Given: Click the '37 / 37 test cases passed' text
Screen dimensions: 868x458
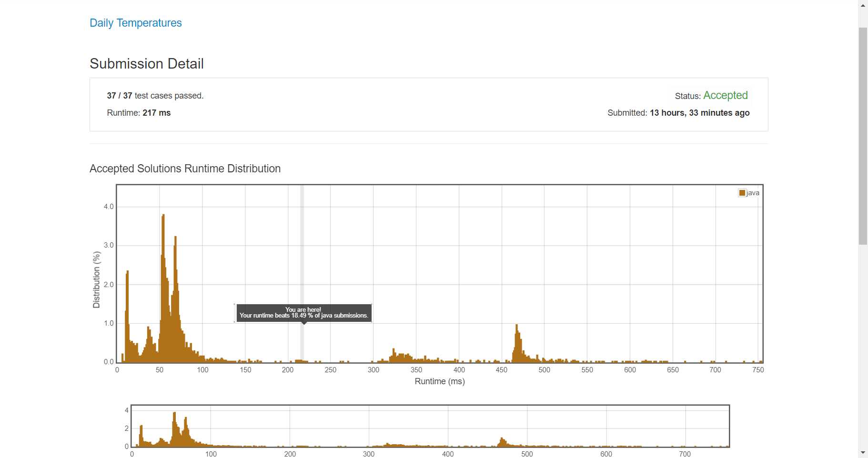Looking at the screenshot, I should (155, 96).
